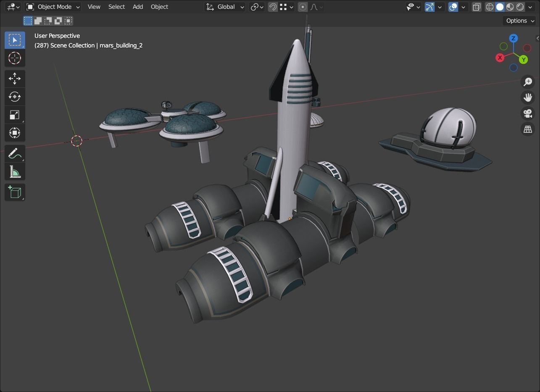Activate the Add Cube tool
This screenshot has height=392, width=540.
point(15,192)
